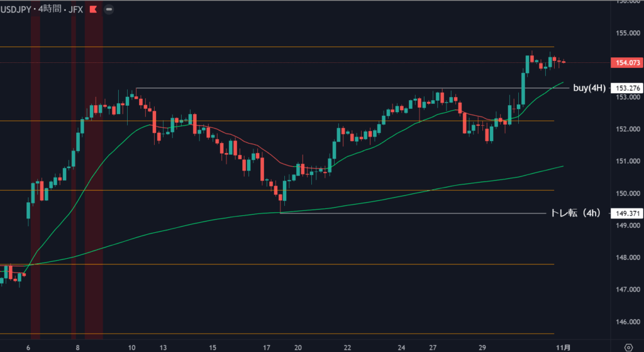Click the red shaded zone at date 6
Viewport: 644px width, 352px height.
coord(35,170)
